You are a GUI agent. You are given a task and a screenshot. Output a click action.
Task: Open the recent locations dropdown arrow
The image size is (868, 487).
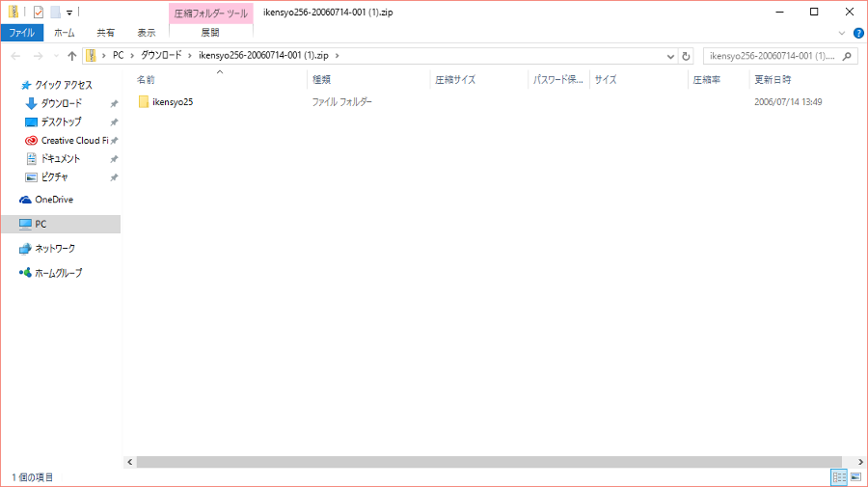point(56,56)
